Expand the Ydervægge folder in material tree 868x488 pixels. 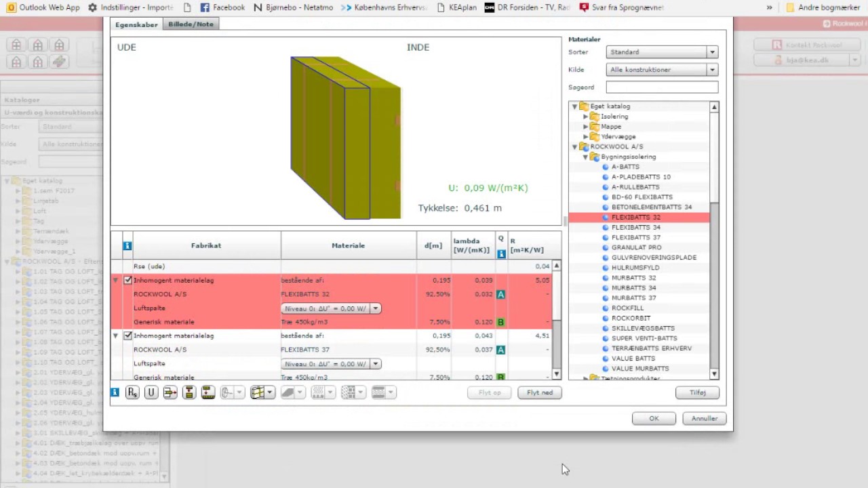(x=586, y=137)
